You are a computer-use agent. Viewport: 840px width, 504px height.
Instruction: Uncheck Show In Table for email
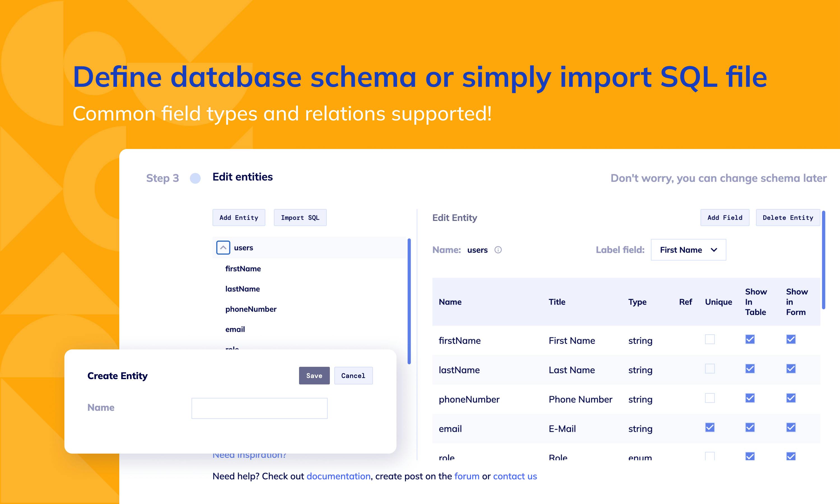coord(750,427)
